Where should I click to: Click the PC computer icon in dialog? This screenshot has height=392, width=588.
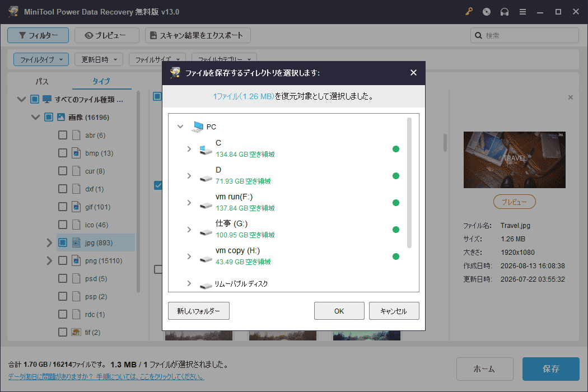197,127
